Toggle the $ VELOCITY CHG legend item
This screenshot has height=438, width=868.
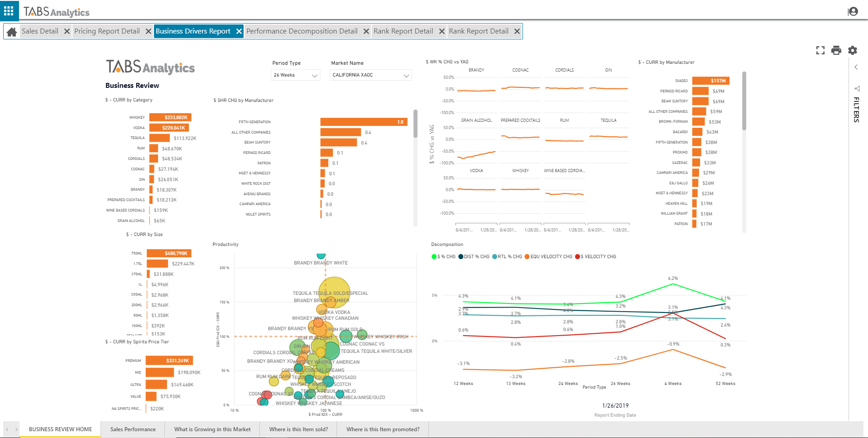(x=596, y=257)
